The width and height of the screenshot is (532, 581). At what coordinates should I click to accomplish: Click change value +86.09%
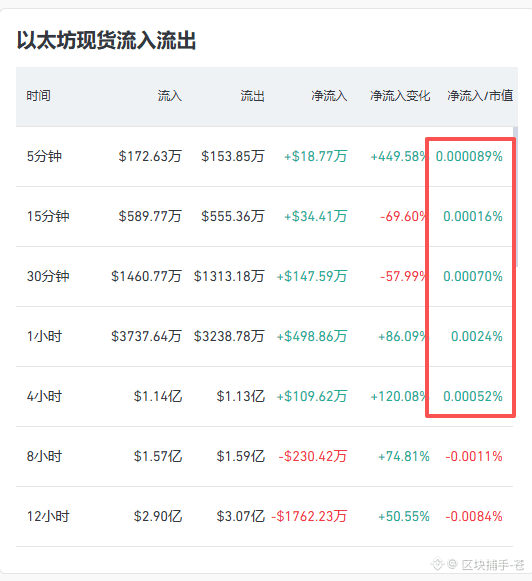pyautogui.click(x=402, y=336)
